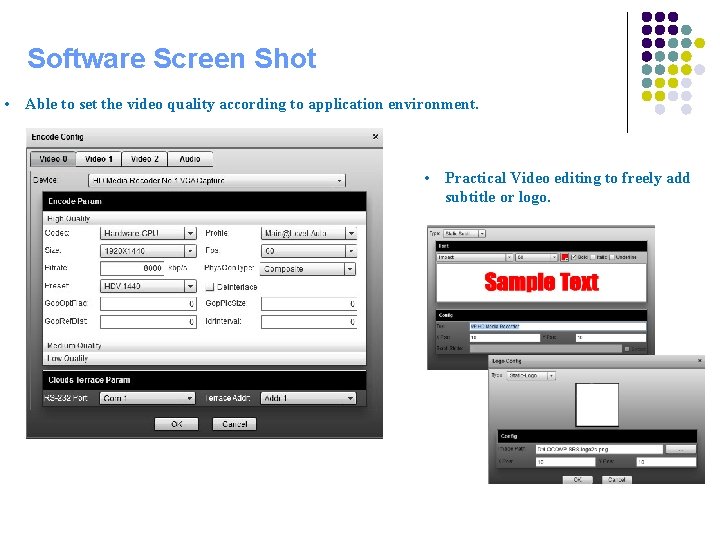Open the red font color swatch
Screen dimensions: 720x540
click(565, 257)
